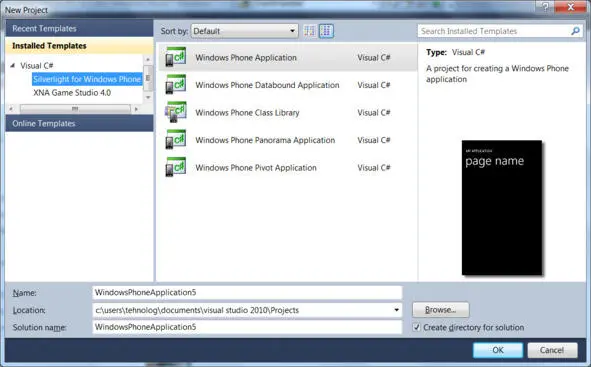Click the template tree horizontal scrollbar

(75, 109)
